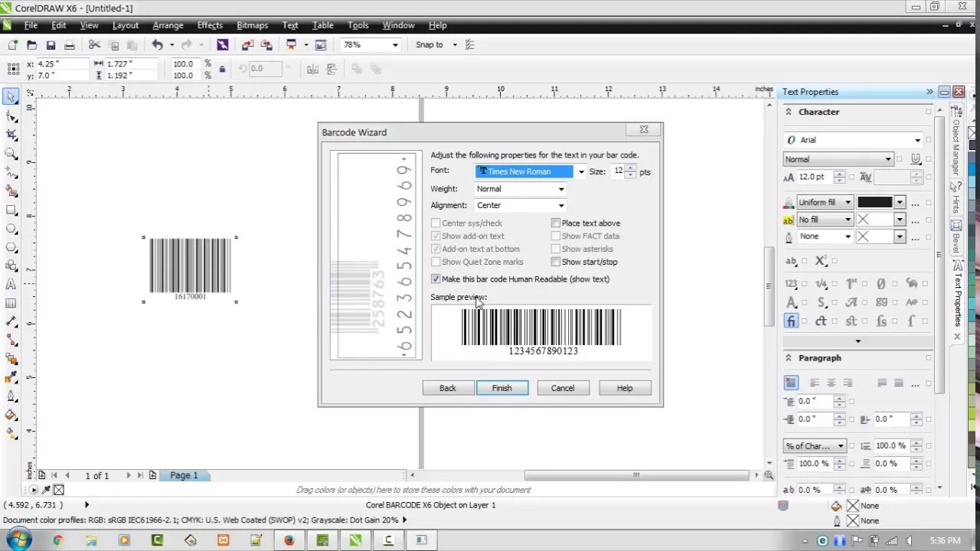Select the Zoom tool in the toolbox
The width and height of the screenshot is (980, 551).
(x=11, y=154)
